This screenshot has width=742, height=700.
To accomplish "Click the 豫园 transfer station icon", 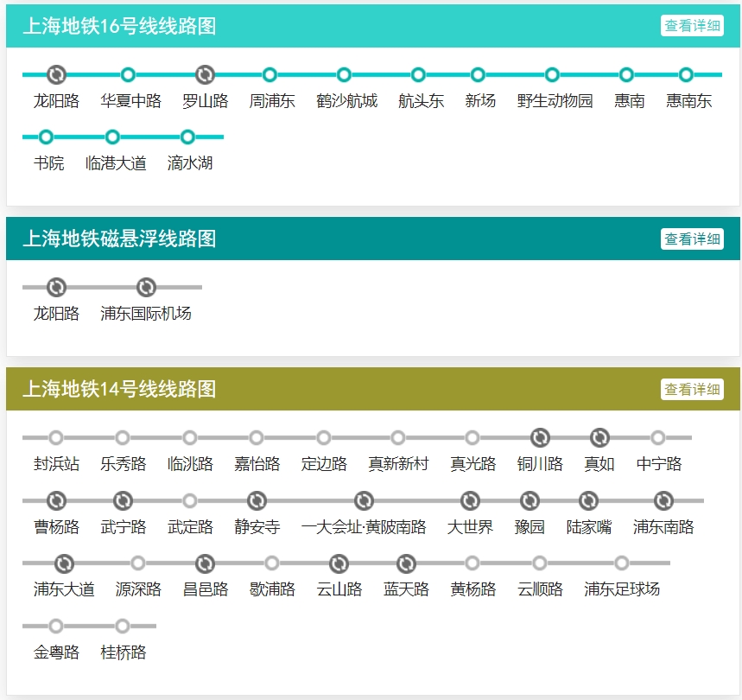I will (x=530, y=500).
